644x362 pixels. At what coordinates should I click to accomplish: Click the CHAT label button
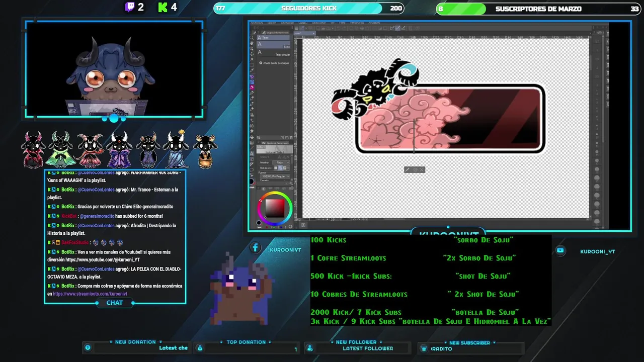pos(114,303)
